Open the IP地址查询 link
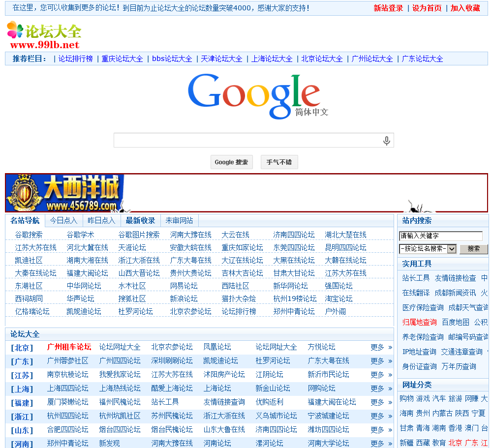Screen dimensions: 493x448 pos(419,352)
